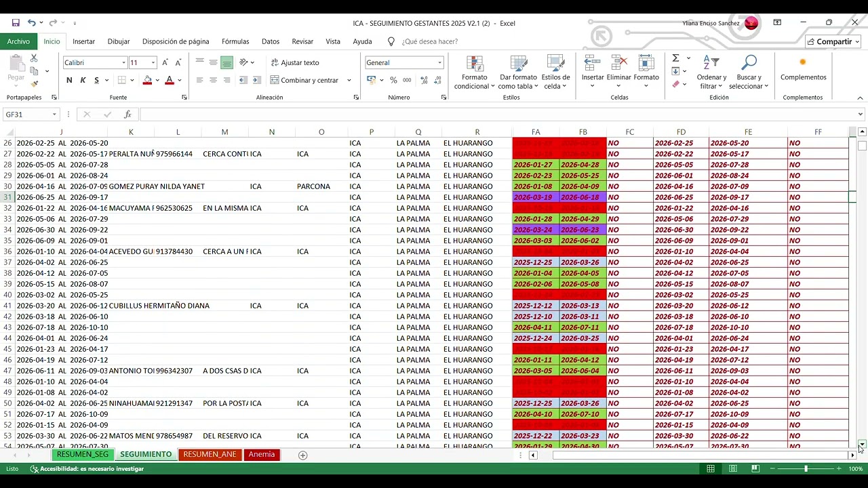Toggle underline with the S button

(96, 80)
